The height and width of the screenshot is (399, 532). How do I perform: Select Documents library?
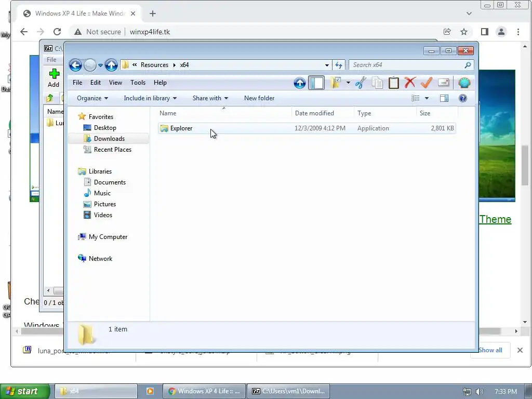coord(110,182)
